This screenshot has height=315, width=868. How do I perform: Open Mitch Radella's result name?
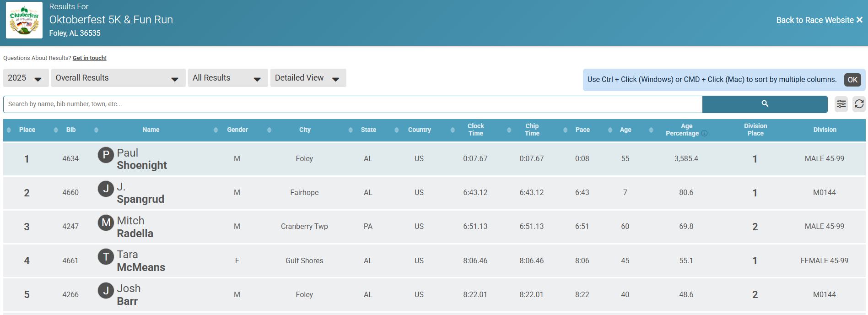tap(135, 227)
